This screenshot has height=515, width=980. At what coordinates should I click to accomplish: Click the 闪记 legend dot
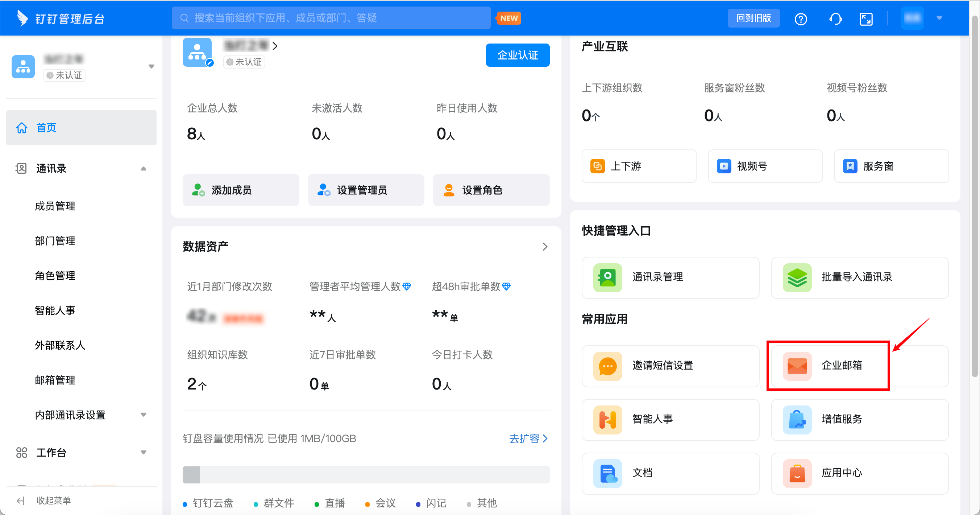[x=418, y=504]
